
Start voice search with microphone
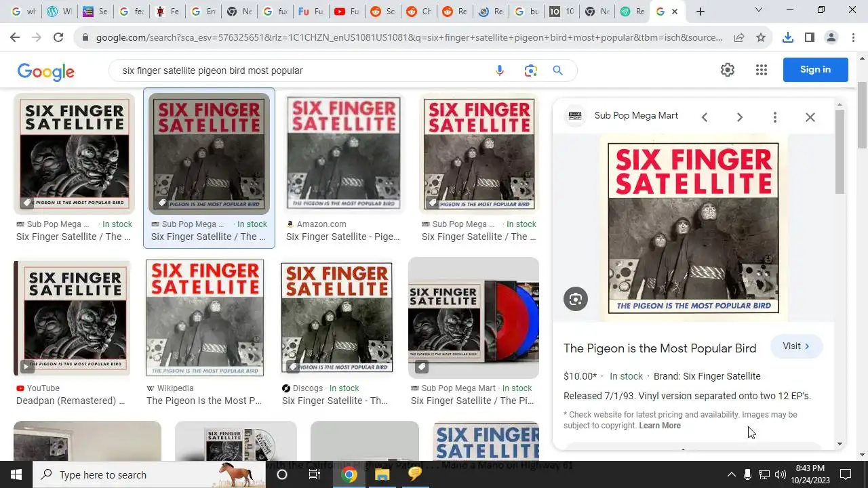[500, 70]
